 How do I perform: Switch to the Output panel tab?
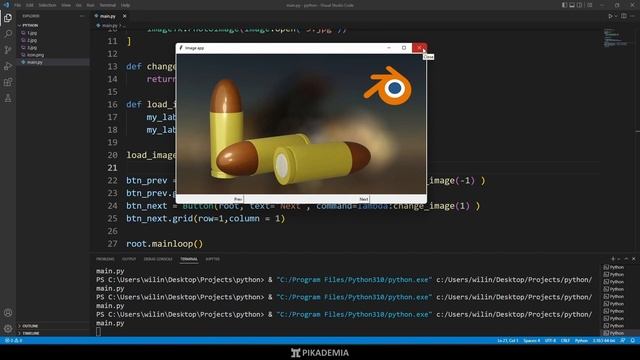(129, 259)
